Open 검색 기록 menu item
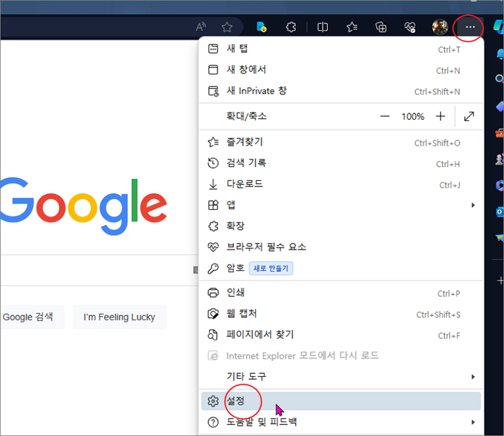The width and height of the screenshot is (504, 436). [341, 163]
